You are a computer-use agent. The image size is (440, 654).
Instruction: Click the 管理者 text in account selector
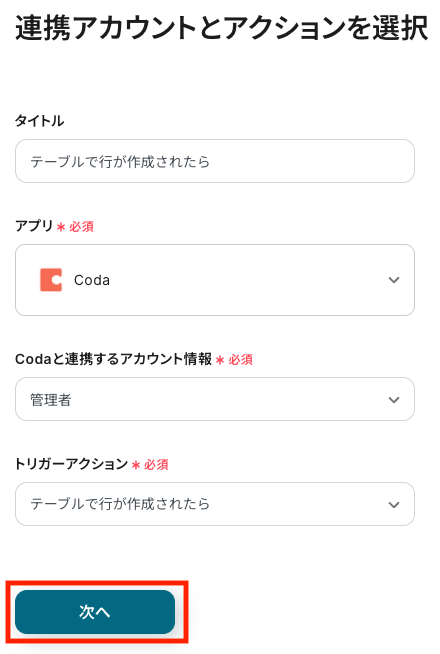50,400
